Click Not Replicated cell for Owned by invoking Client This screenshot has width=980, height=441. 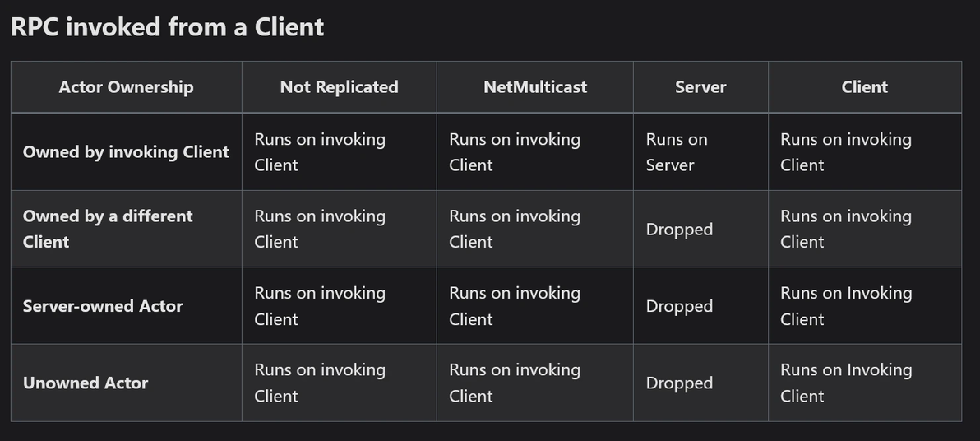click(320, 152)
